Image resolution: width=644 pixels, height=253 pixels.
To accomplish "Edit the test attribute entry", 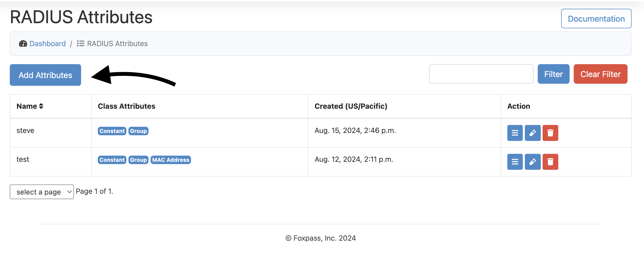I will coord(533,162).
